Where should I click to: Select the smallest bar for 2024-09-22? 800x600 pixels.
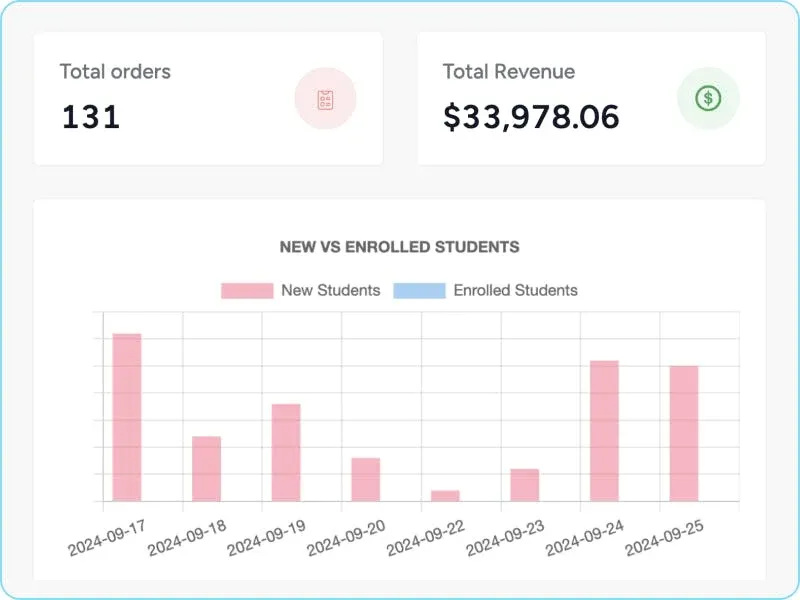(x=445, y=495)
